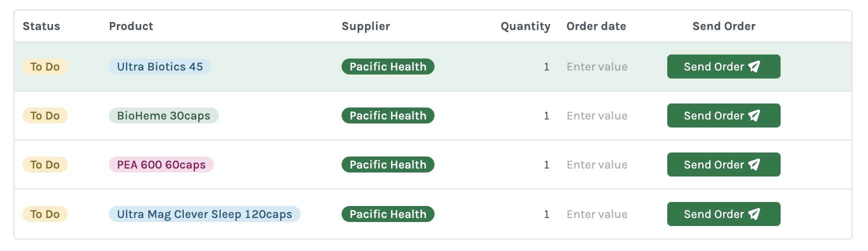Click quantity value for Ultra Mag row
The image size is (868, 251).
[x=546, y=214]
